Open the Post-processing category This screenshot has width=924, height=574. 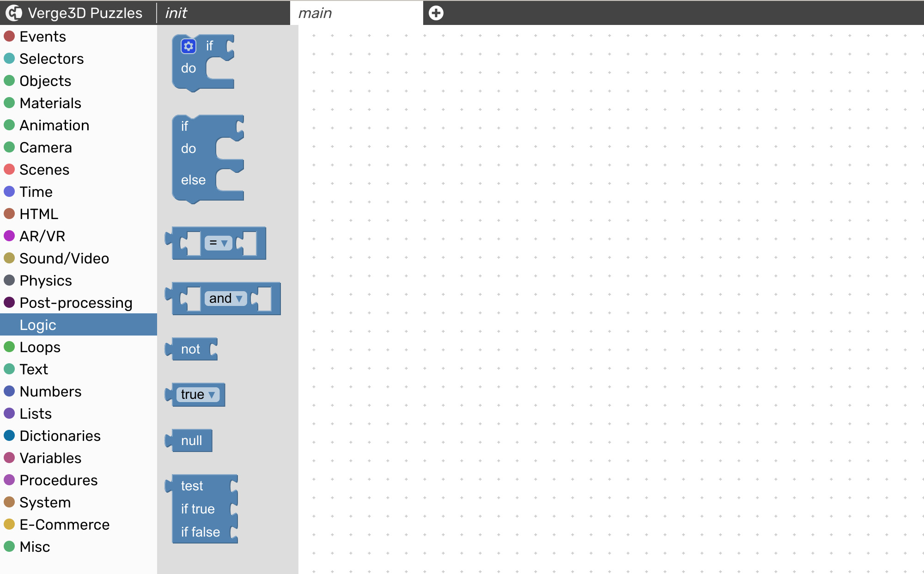79,303
